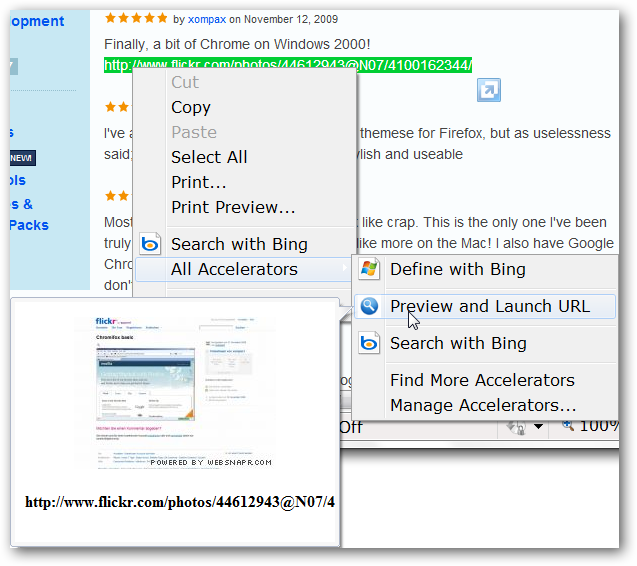This screenshot has height=566, width=637.
Task: Choose Search with Bing in the accelerators submenu
Action: pos(458,343)
